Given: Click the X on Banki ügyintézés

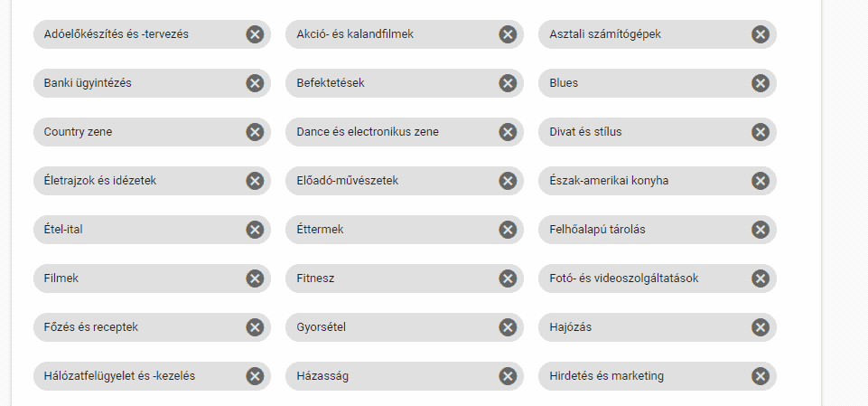Looking at the screenshot, I should pos(255,83).
